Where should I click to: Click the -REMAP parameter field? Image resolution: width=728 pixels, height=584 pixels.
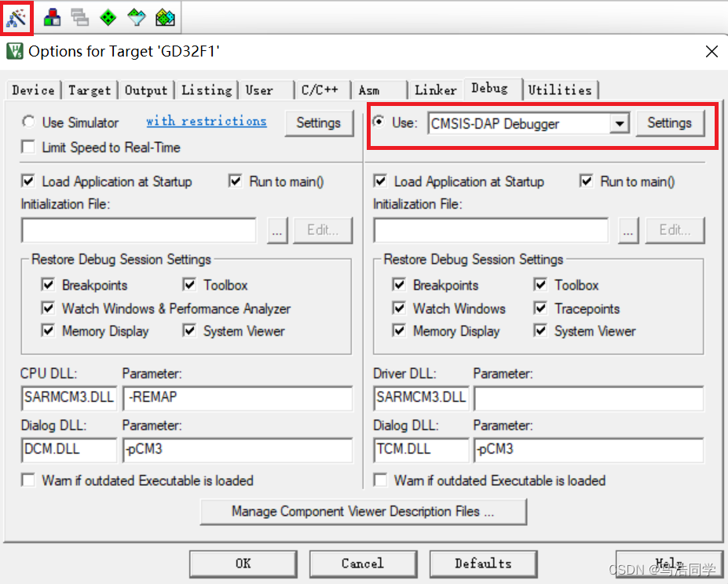coord(238,398)
